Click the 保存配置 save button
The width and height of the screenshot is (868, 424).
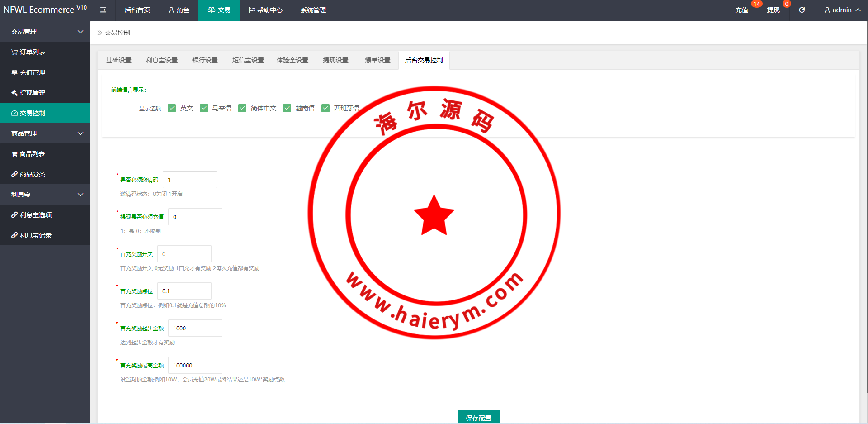tap(478, 417)
